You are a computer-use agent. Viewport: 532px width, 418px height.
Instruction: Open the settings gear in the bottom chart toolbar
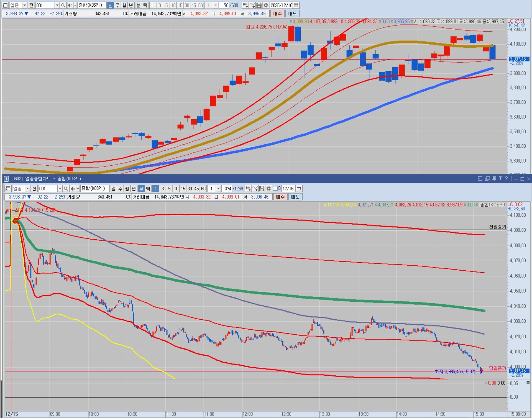point(268,189)
